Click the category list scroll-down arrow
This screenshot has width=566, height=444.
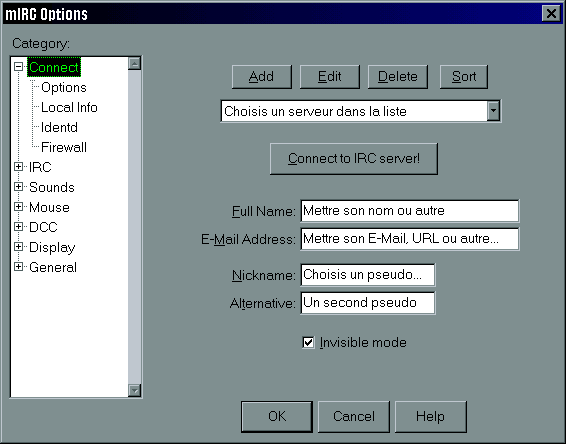[x=134, y=390]
